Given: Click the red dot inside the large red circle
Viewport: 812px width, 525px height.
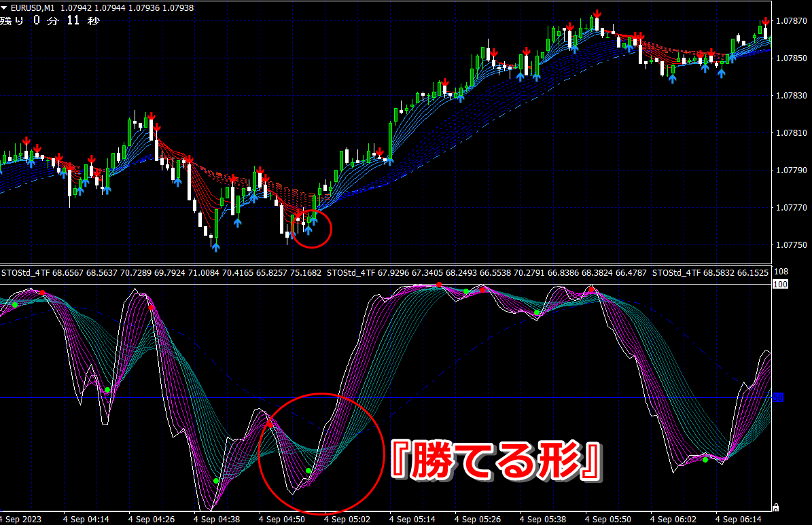Looking at the screenshot, I should pyautogui.click(x=270, y=425).
